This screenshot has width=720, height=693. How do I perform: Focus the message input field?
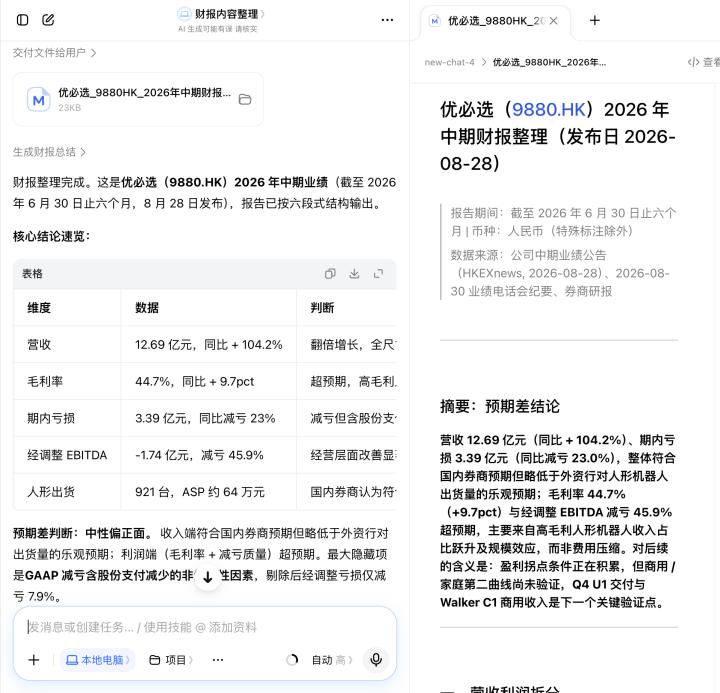tap(204, 627)
